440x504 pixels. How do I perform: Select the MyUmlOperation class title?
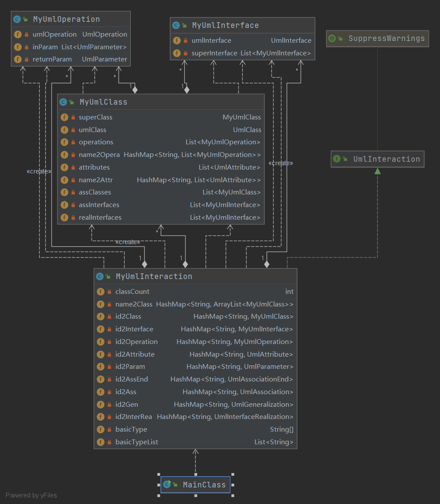pyautogui.click(x=67, y=19)
